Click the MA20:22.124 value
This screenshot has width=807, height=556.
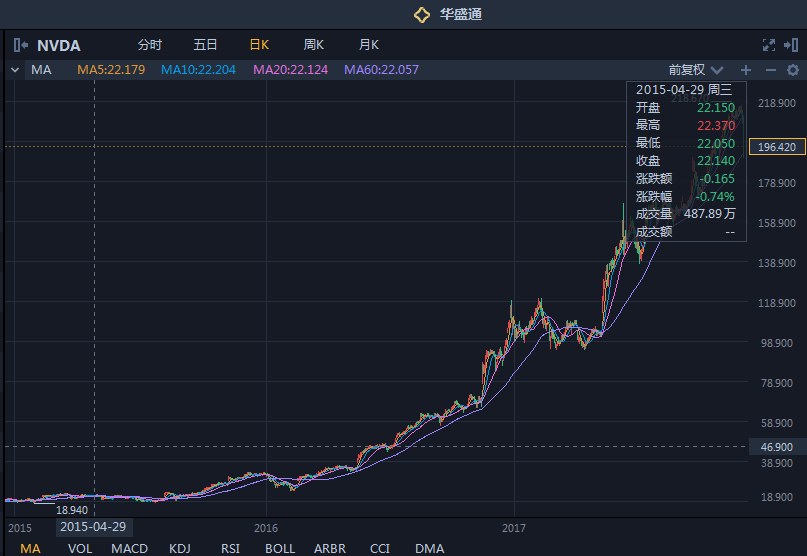click(290, 70)
